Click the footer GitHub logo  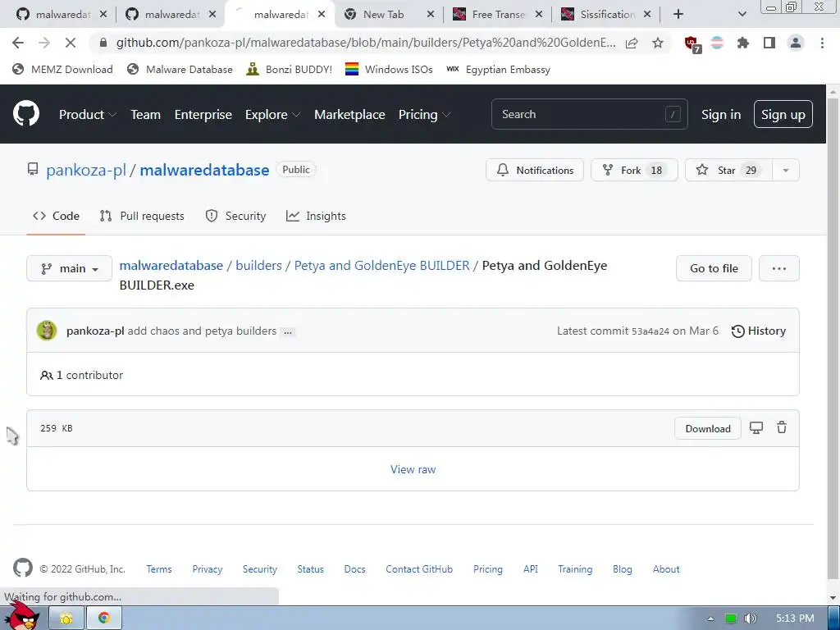tap(22, 568)
